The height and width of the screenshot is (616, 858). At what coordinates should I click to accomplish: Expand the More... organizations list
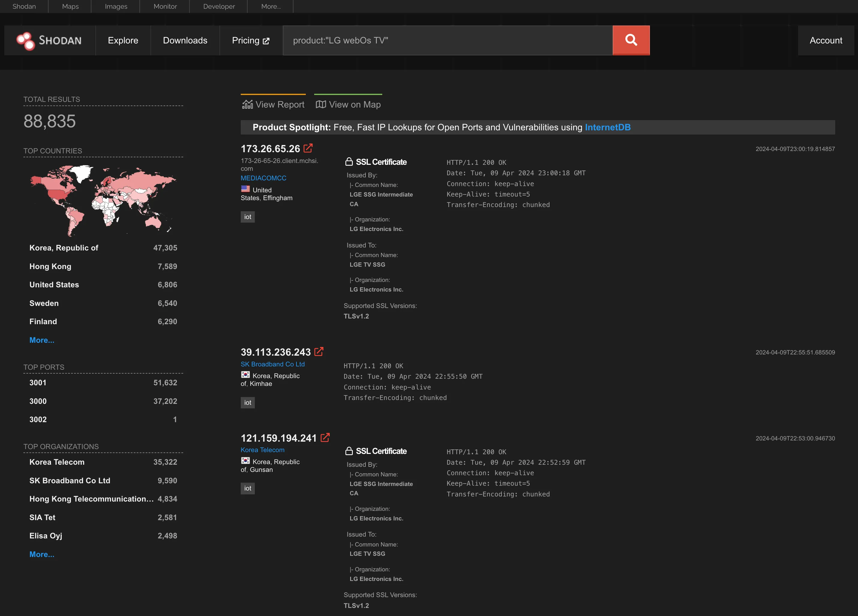point(42,553)
